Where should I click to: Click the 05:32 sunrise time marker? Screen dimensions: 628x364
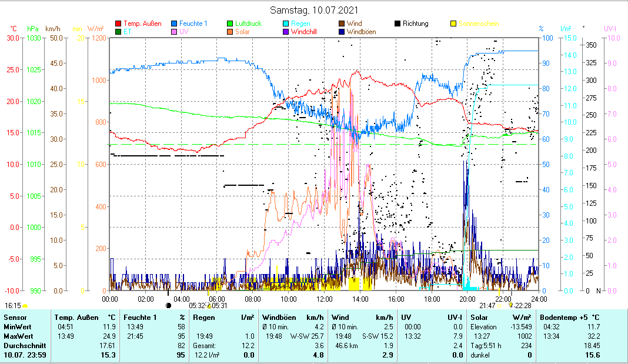click(x=196, y=305)
